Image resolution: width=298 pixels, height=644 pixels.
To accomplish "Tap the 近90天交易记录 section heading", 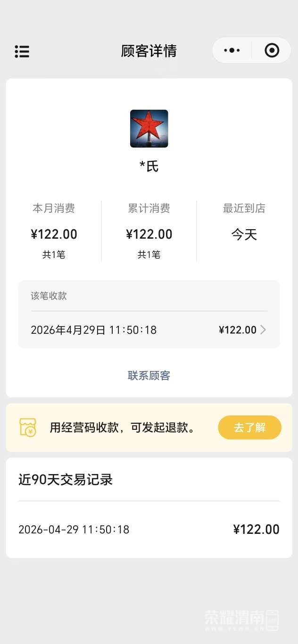I will click(66, 480).
